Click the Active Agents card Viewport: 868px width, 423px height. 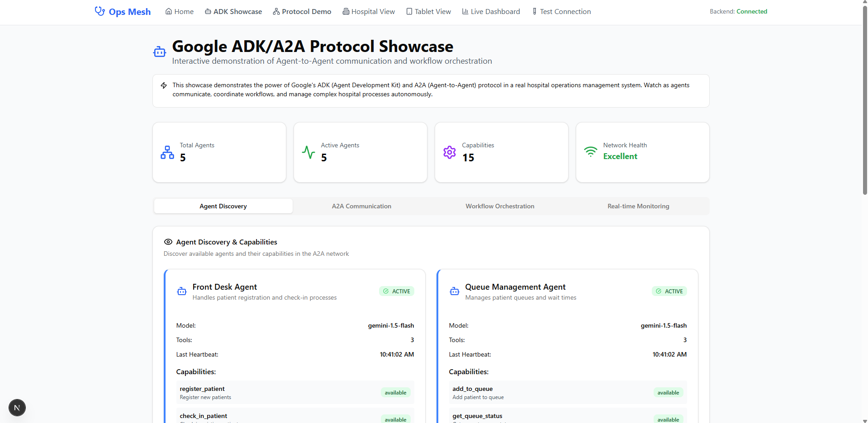360,152
